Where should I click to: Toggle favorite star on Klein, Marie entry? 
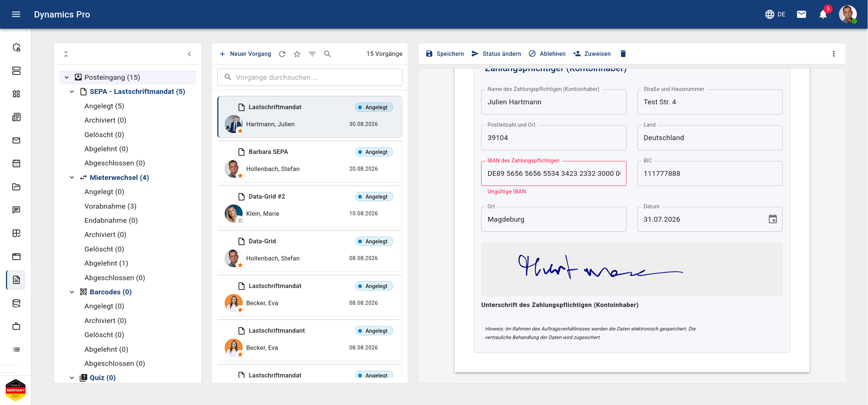point(240,221)
